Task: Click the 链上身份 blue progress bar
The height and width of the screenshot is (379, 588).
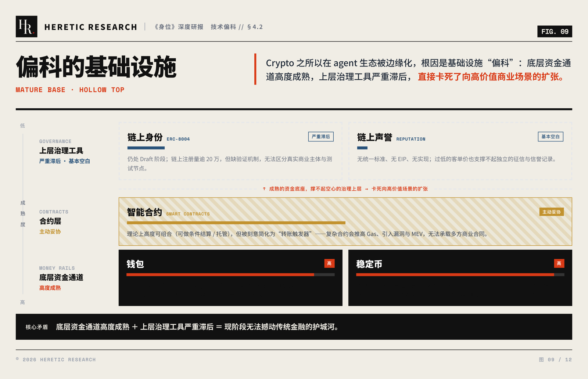Action: pos(146,148)
